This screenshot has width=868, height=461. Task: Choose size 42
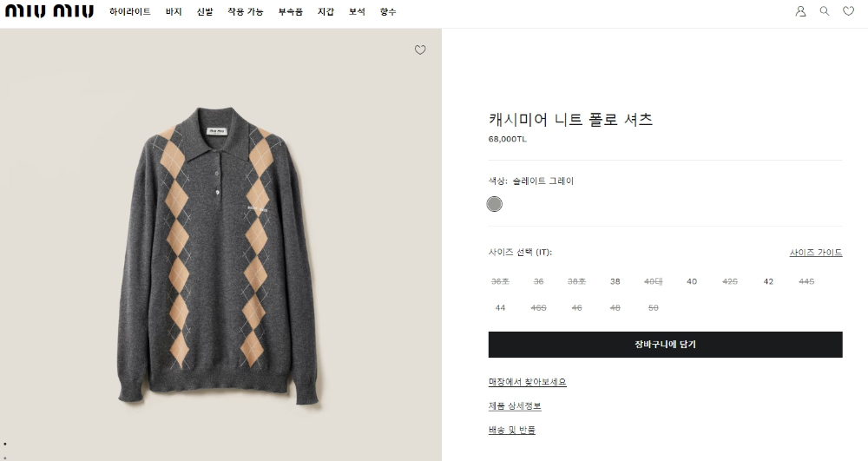pos(768,281)
